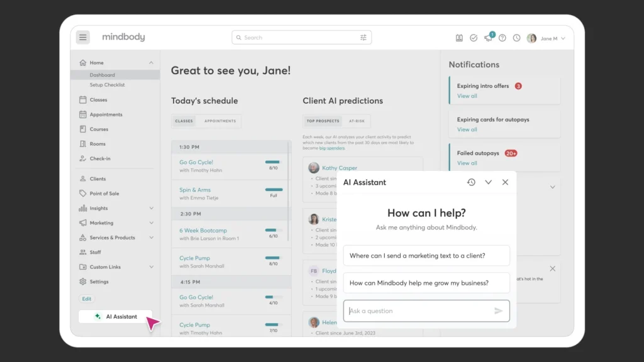This screenshot has width=644, height=362.
Task: Switch to the Classes schedule tab
Action: (x=184, y=121)
